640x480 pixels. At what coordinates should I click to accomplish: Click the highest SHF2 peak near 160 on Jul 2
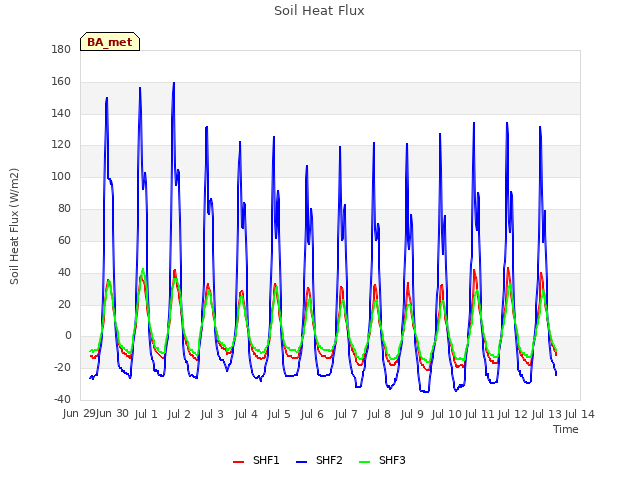click(x=174, y=83)
